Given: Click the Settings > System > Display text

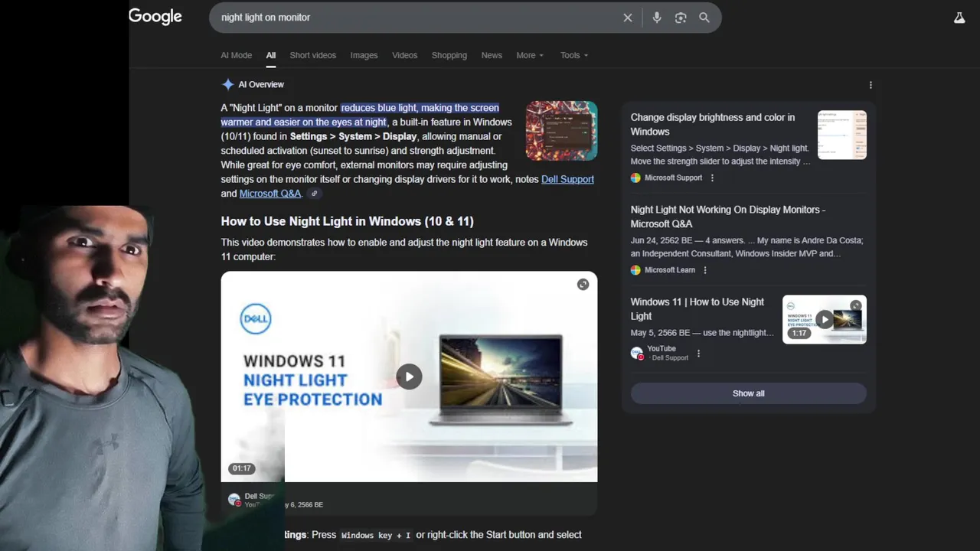Looking at the screenshot, I should 353,136.
